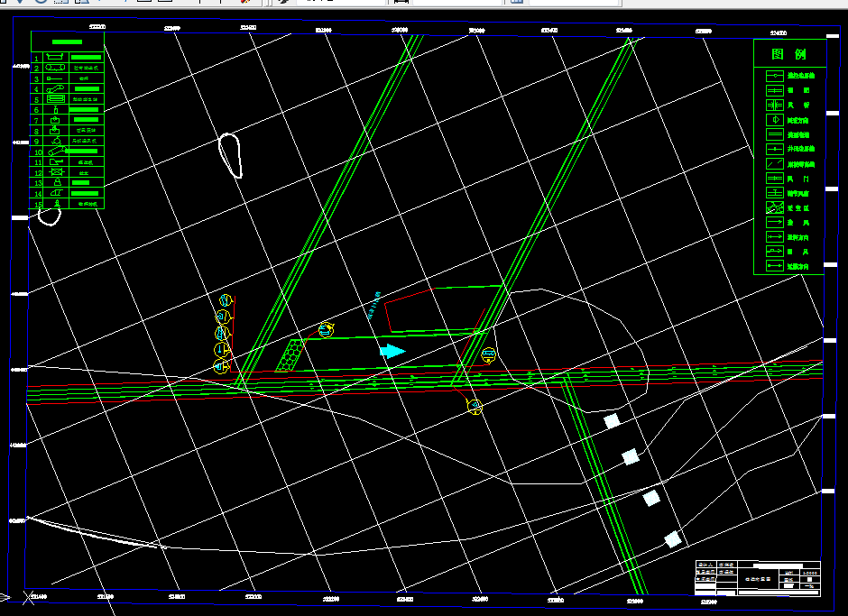This screenshot has width=848, height=616.
Task: Select the row 13 symbol in equipment table
Action: click(x=57, y=183)
